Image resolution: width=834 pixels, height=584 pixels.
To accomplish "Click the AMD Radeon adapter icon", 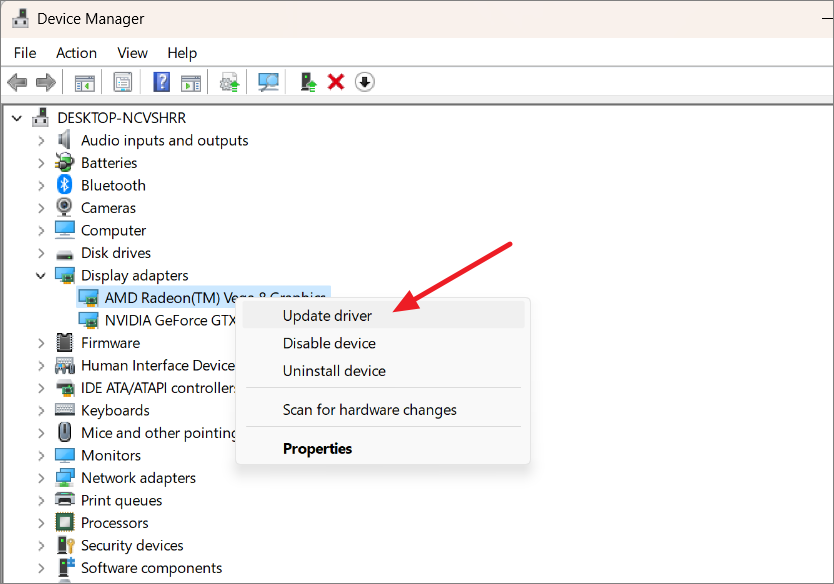I will pyautogui.click(x=88, y=298).
